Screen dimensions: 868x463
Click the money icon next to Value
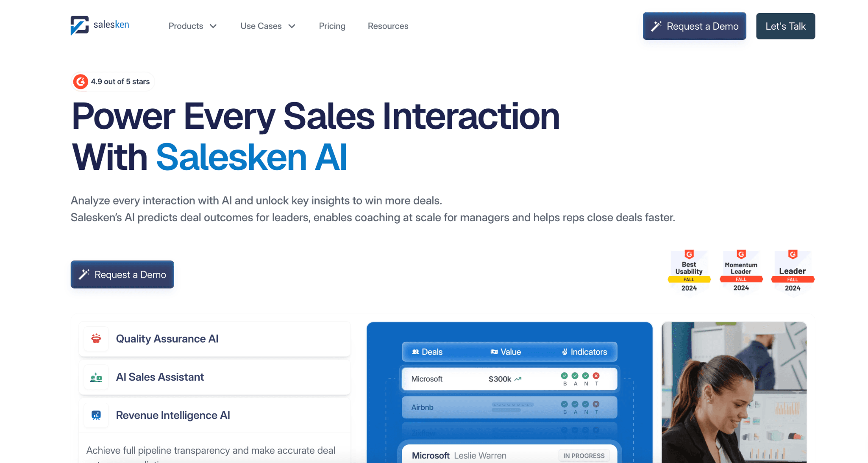click(x=494, y=352)
